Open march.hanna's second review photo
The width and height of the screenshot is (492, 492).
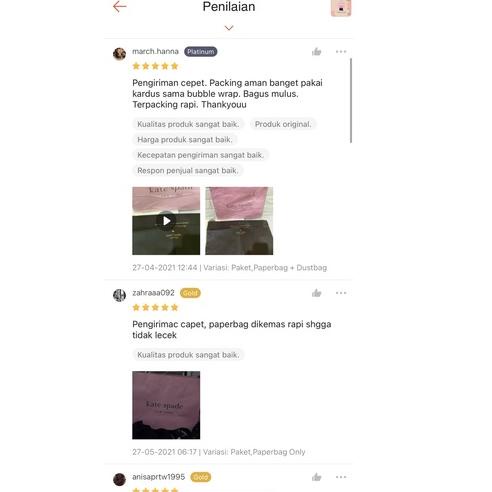[239, 221]
